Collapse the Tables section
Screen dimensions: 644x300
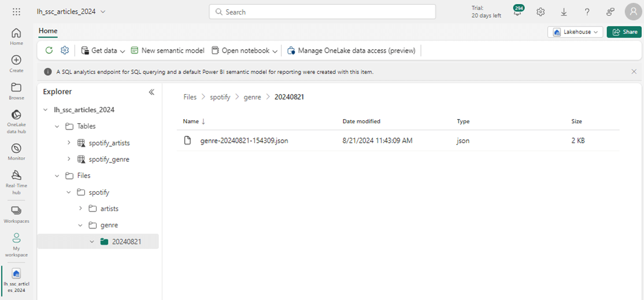point(57,126)
